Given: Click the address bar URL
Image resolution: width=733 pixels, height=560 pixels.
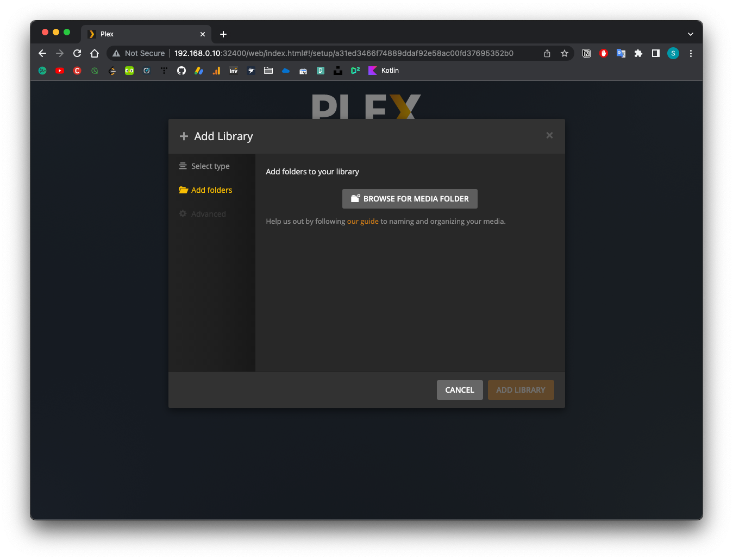Looking at the screenshot, I should tap(343, 53).
